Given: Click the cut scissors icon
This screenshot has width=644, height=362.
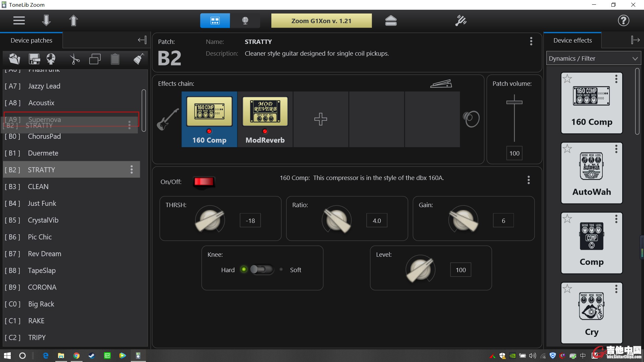Looking at the screenshot, I should [74, 59].
